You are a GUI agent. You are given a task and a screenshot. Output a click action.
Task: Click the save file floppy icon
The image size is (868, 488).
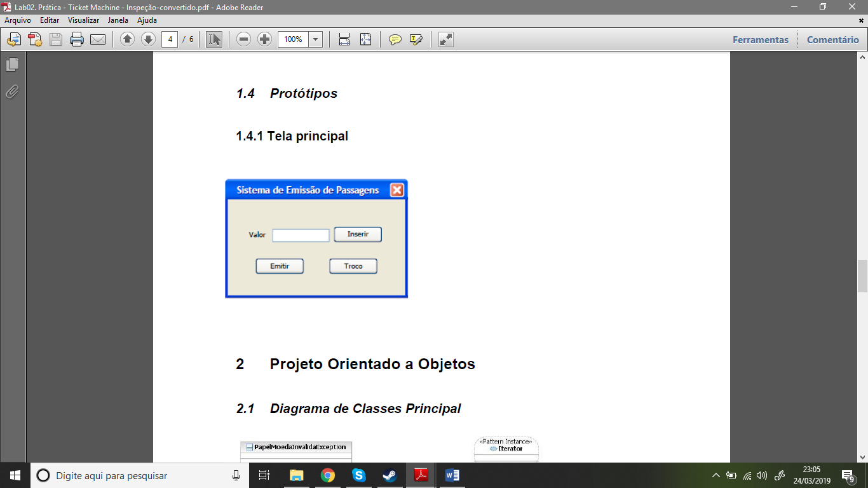(x=56, y=39)
